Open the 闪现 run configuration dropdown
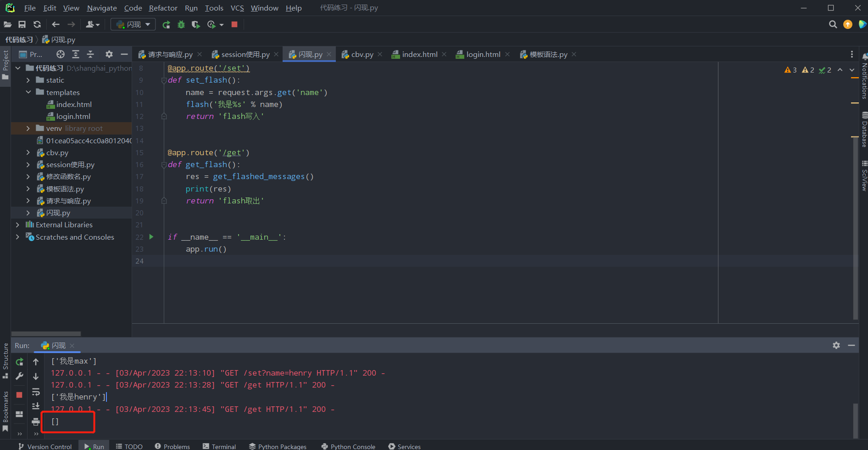The width and height of the screenshot is (868, 450). click(x=133, y=24)
